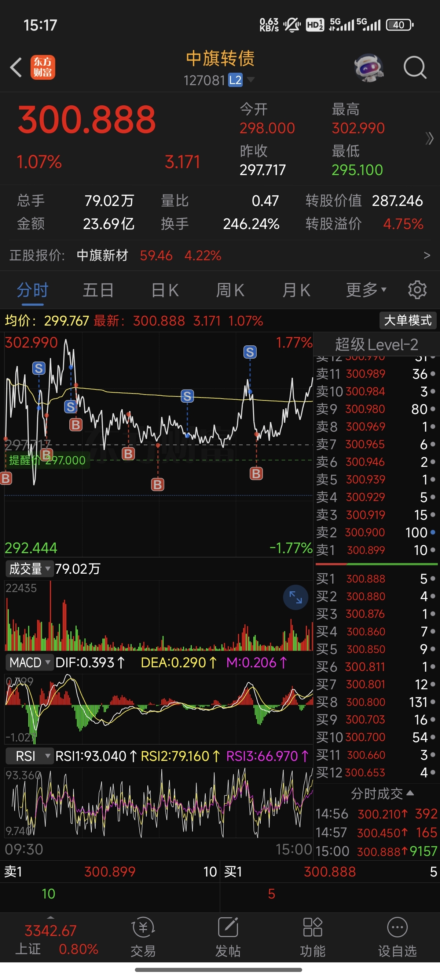Open the RSI indicator dropdown
Image resolution: width=440 pixels, height=980 pixels.
click(x=29, y=756)
